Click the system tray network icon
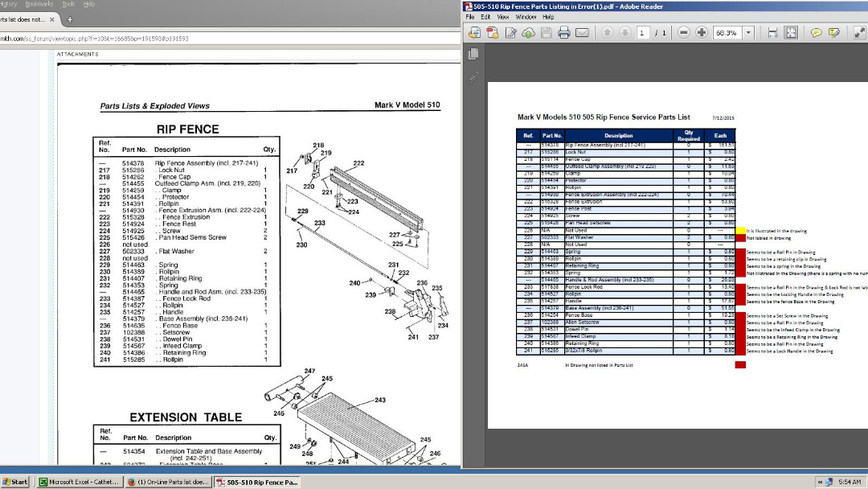868x489 pixels. pos(829,482)
